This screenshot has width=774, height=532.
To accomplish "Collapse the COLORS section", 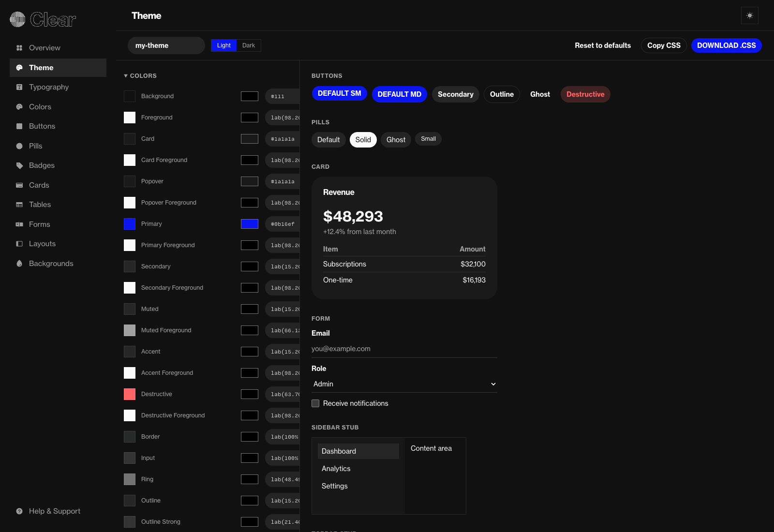I will pyautogui.click(x=140, y=76).
